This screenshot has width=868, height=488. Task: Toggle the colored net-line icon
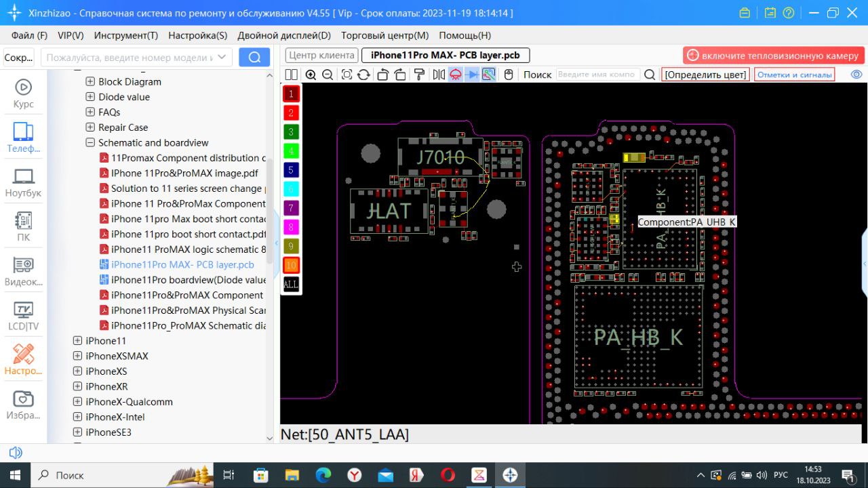tap(489, 75)
